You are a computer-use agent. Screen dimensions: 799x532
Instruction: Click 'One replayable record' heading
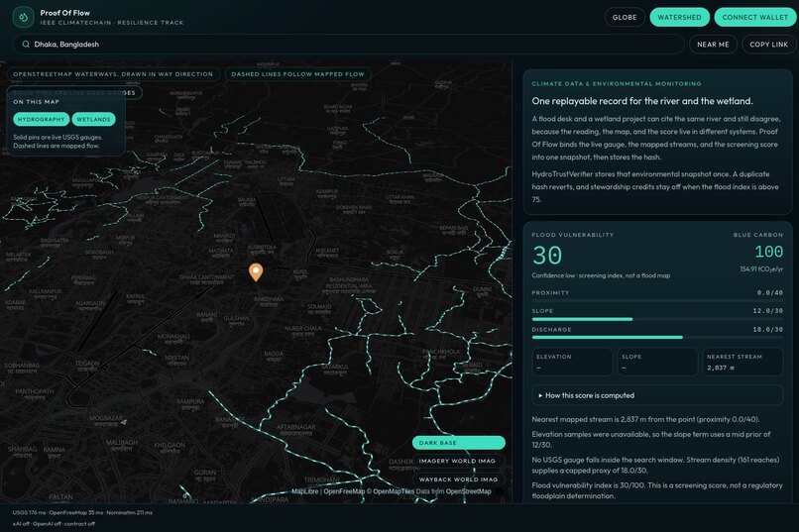pos(642,101)
